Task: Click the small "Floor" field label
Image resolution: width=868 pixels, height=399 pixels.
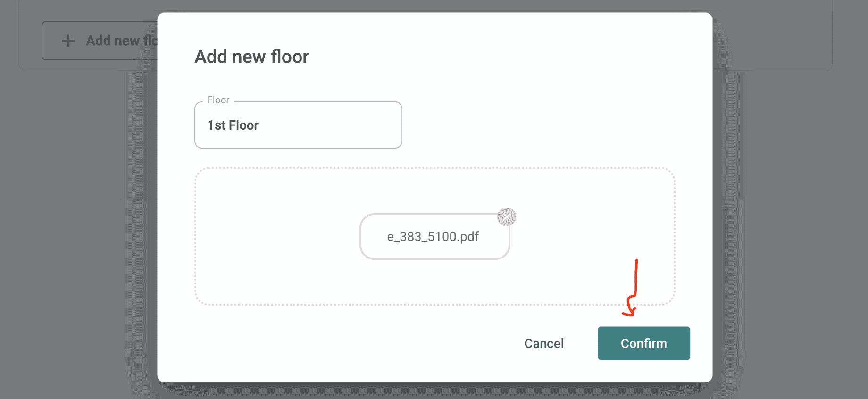Action: click(x=218, y=100)
